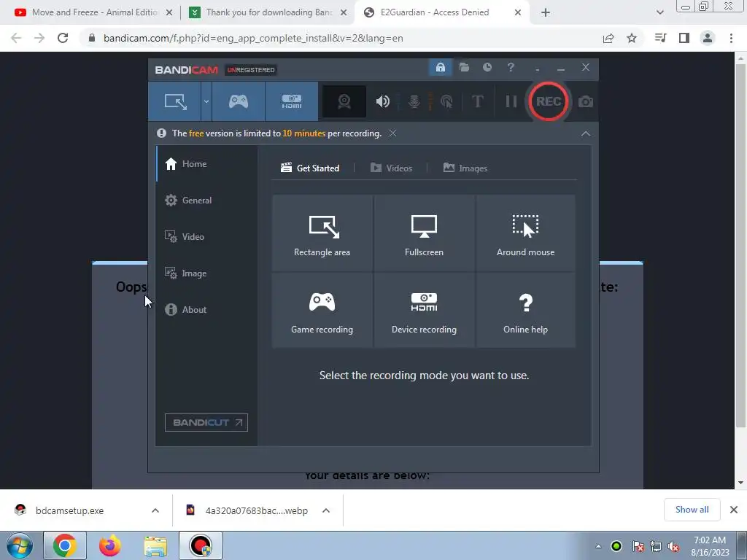Choose the Rectangle area tile

(x=322, y=233)
